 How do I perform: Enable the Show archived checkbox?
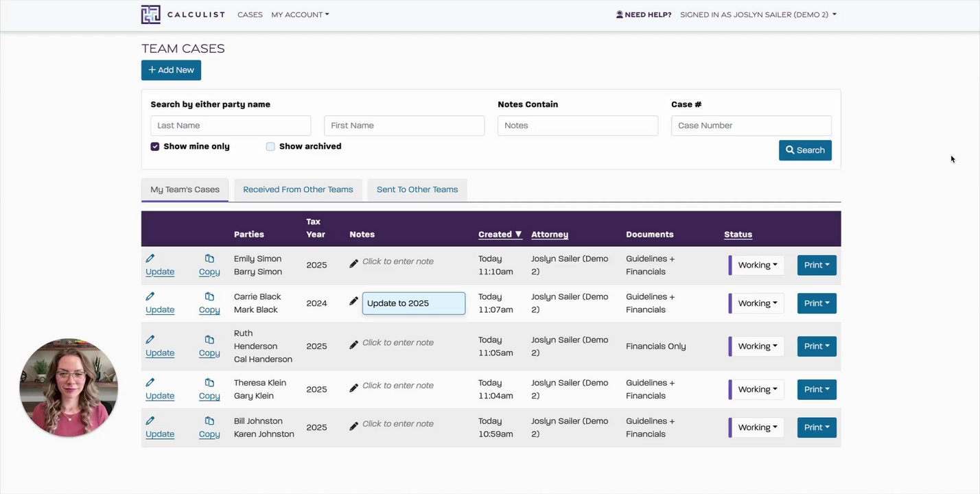270,147
